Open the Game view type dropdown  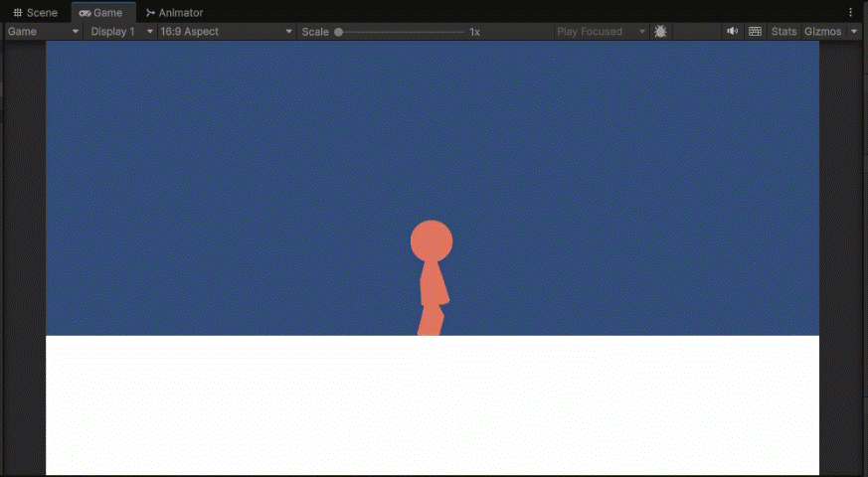pos(43,32)
